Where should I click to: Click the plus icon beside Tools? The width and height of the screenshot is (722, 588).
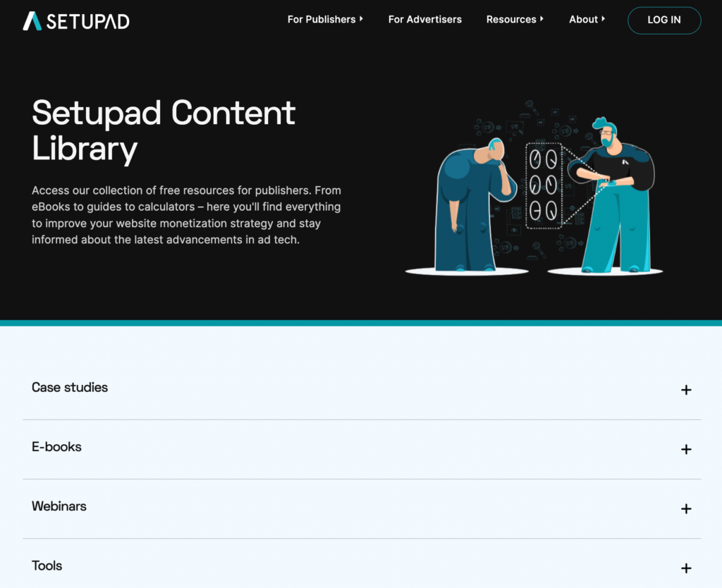(685, 568)
